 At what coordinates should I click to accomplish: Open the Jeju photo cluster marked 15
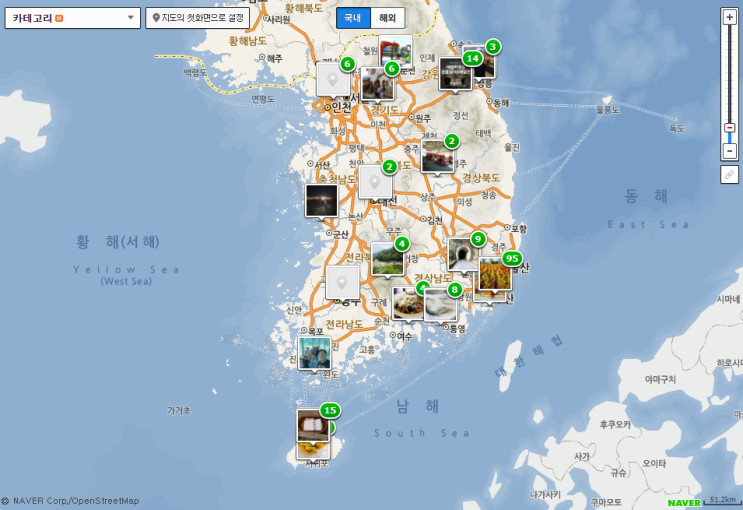point(313,427)
